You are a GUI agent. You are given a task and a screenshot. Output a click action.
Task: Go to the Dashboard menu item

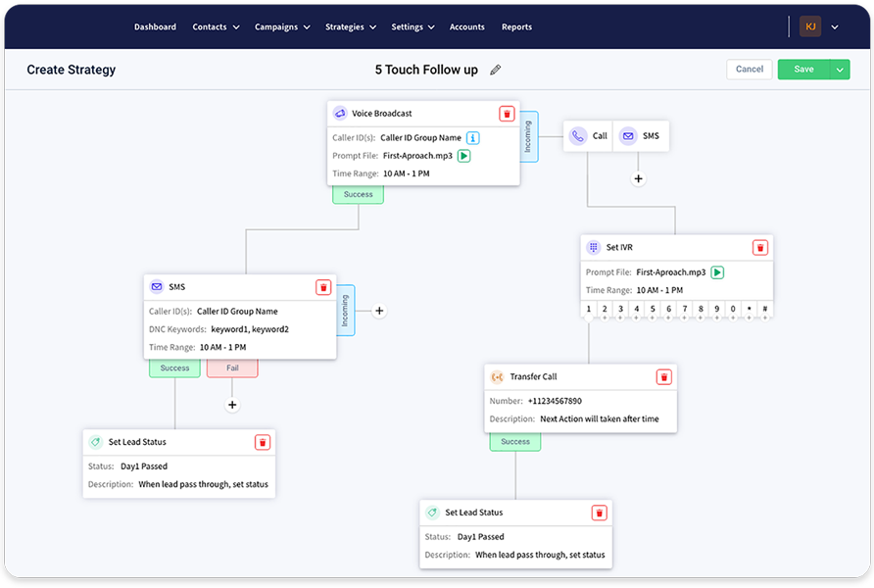pyautogui.click(x=155, y=26)
